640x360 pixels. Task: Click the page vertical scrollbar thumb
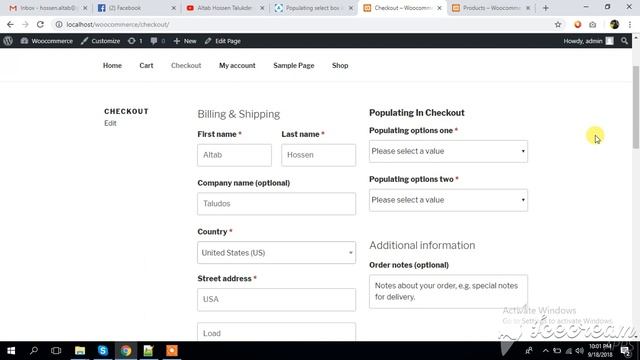tap(636, 107)
